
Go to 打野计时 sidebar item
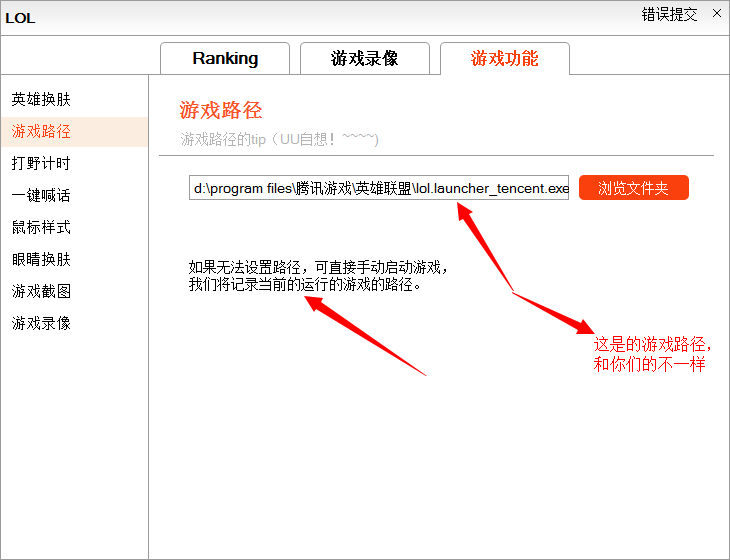(41, 164)
